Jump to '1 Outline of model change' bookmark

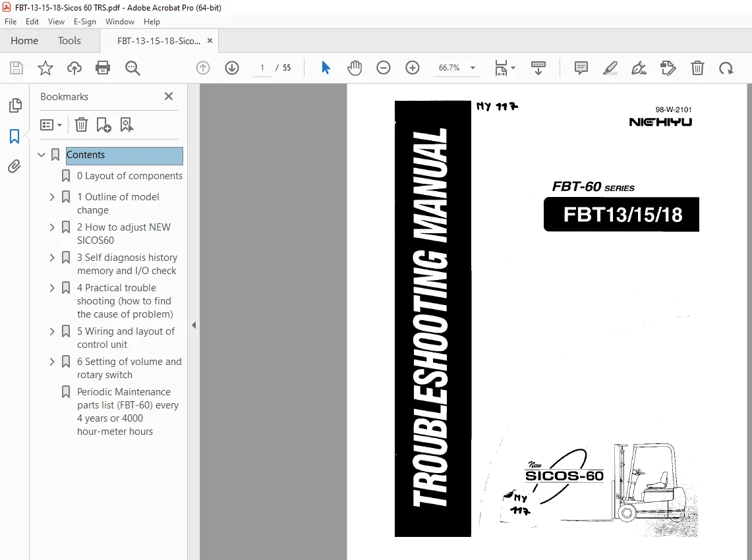[x=118, y=204]
